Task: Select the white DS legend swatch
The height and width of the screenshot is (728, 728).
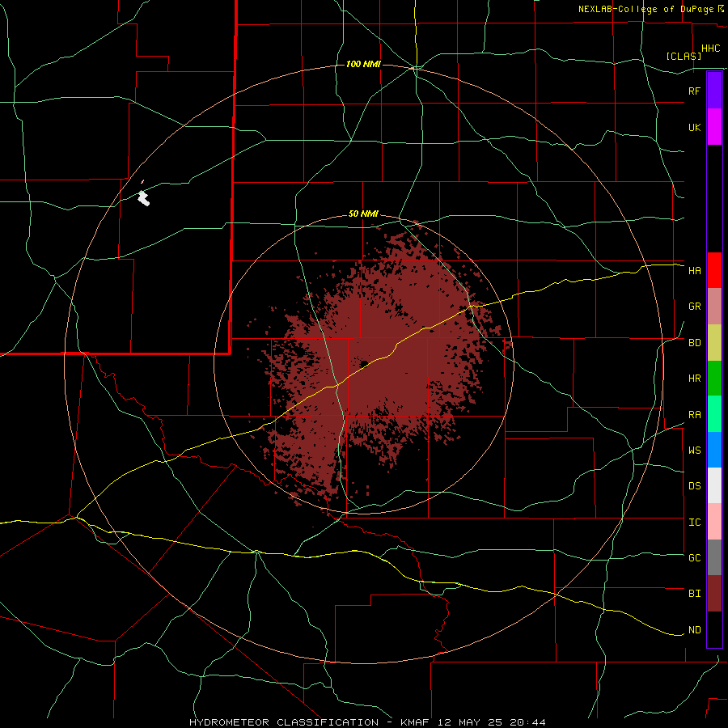Action: click(x=714, y=485)
